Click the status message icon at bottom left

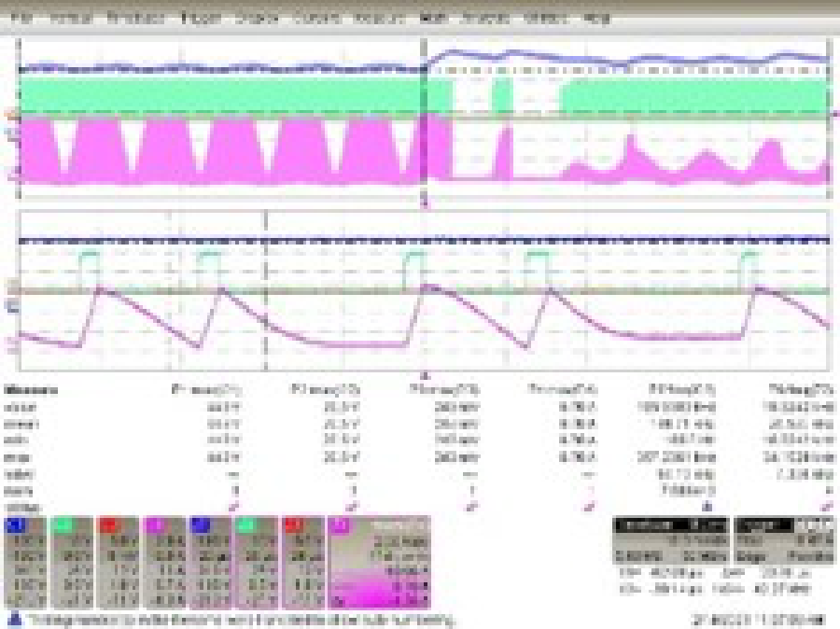[x=13, y=619]
